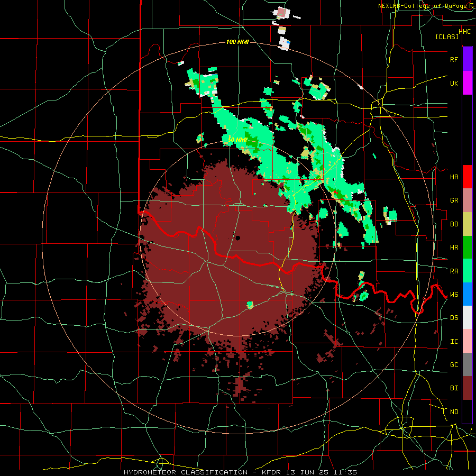Click the RF purple legend swatch
The width and height of the screenshot is (476, 476).
click(467, 59)
